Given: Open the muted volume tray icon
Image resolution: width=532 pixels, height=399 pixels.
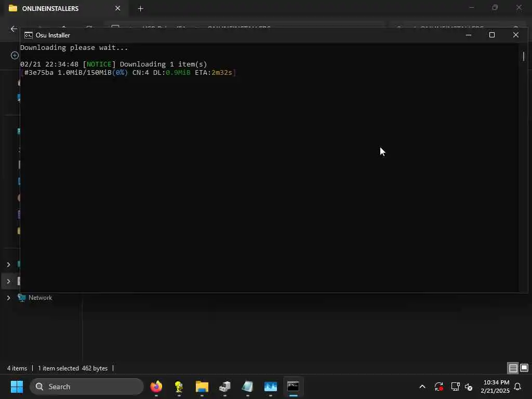Looking at the screenshot, I should pos(469,387).
